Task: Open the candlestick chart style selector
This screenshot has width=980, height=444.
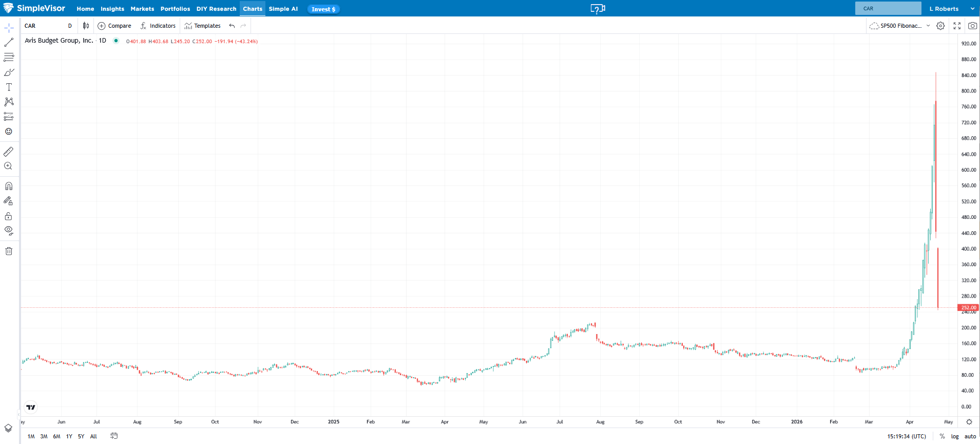Action: click(86, 26)
